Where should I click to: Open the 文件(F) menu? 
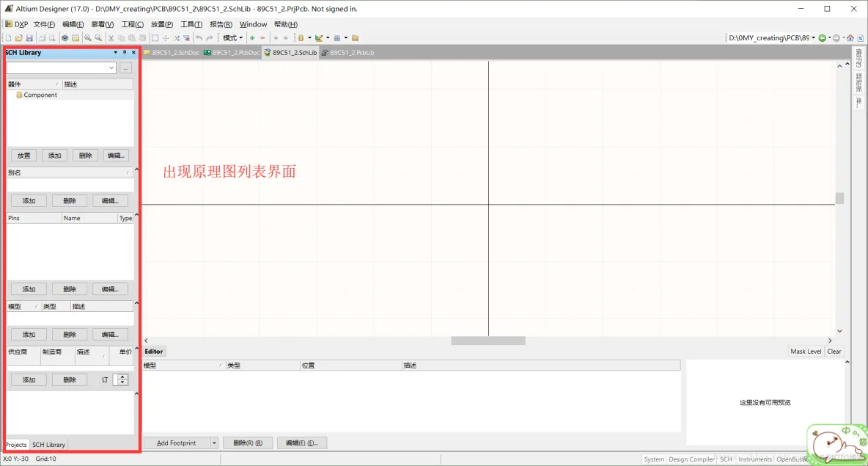(44, 24)
